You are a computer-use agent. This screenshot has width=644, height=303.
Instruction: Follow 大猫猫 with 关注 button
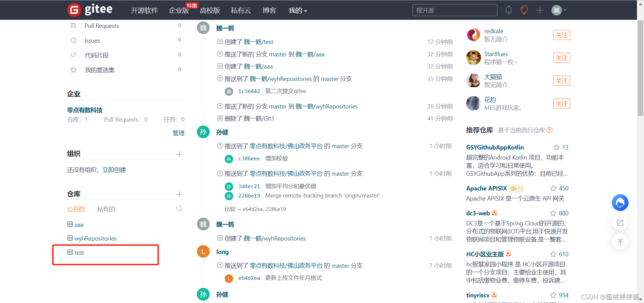click(561, 81)
